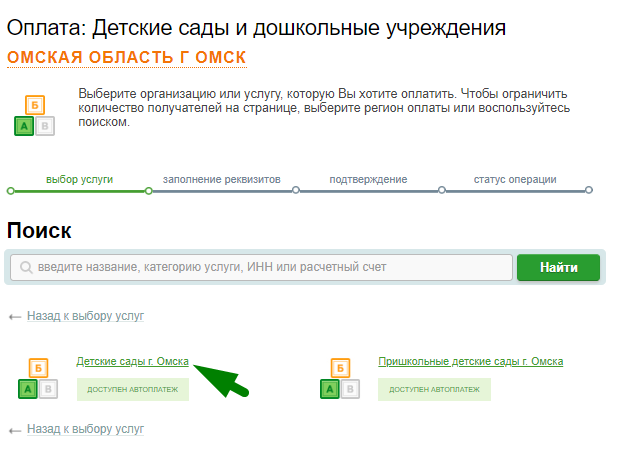Open the Пришкольные детские сады г. Омска link

[470, 361]
